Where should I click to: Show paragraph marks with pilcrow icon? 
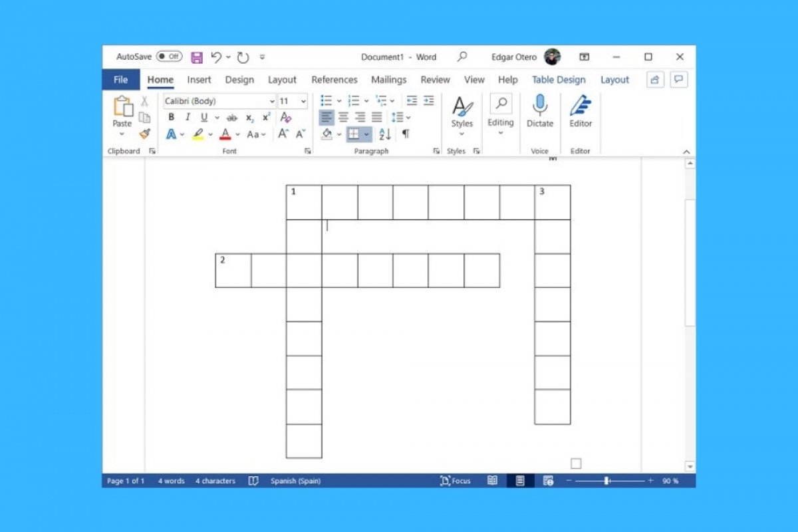(406, 134)
